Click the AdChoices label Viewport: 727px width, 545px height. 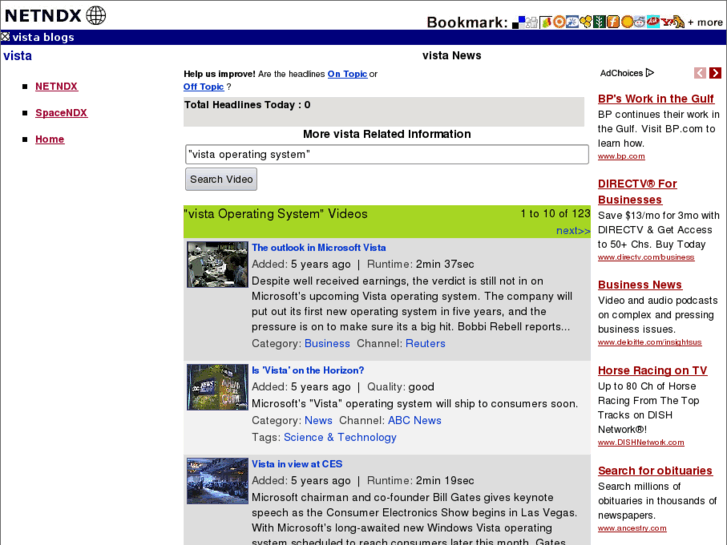(x=621, y=73)
